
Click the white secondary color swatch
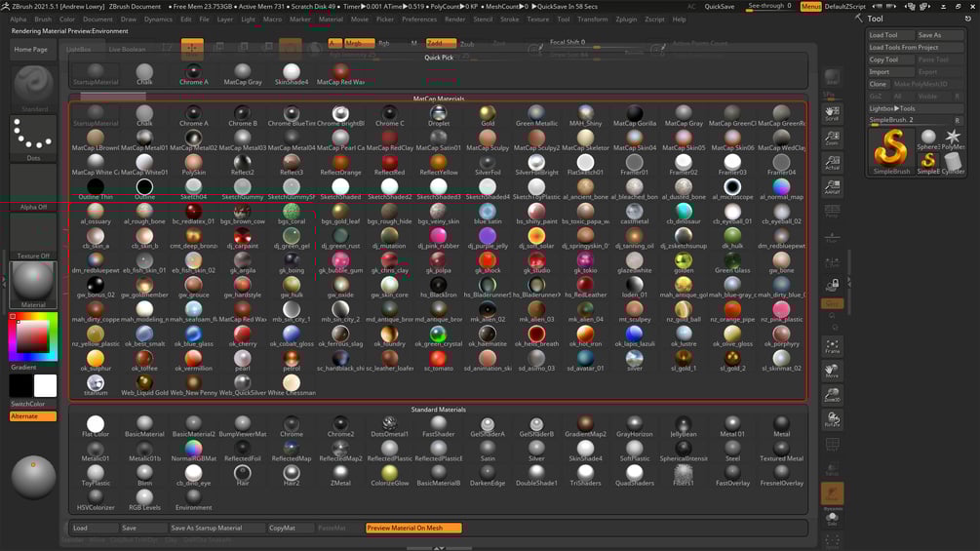point(45,386)
